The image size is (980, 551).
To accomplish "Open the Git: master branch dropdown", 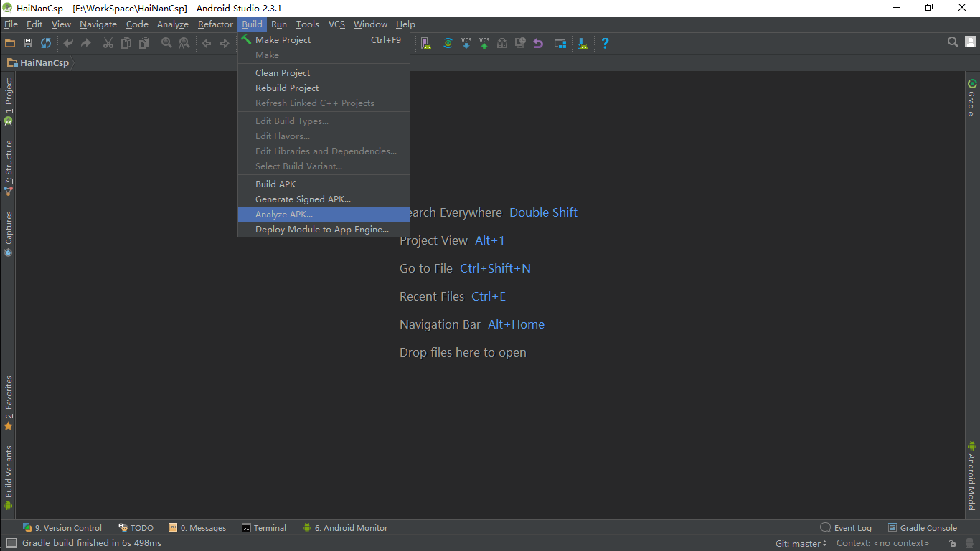I will coord(801,543).
